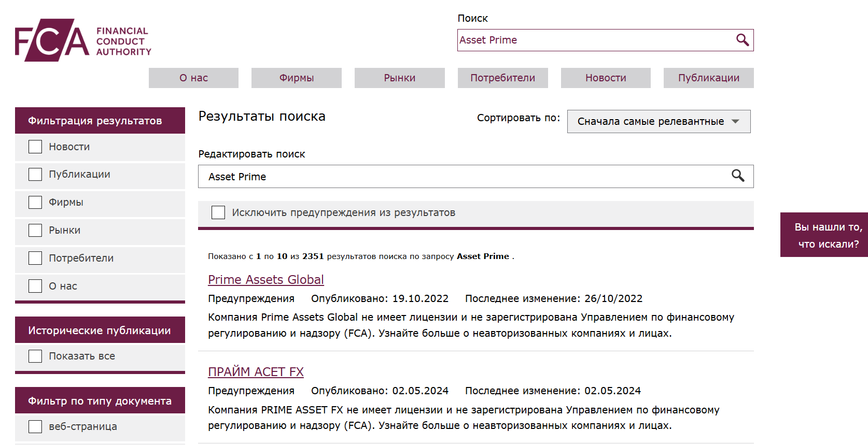The width and height of the screenshot is (868, 445).
Task: Open the Prime Assets Global result
Action: click(x=265, y=280)
